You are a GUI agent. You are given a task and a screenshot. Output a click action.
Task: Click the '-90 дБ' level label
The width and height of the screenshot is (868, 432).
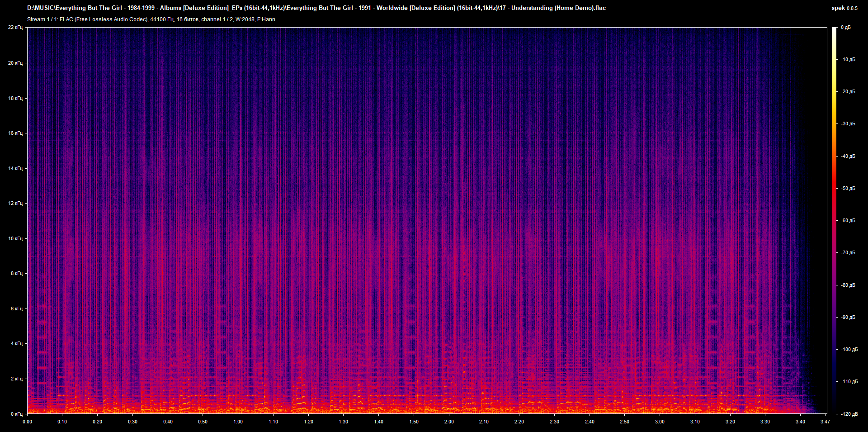[848, 317]
